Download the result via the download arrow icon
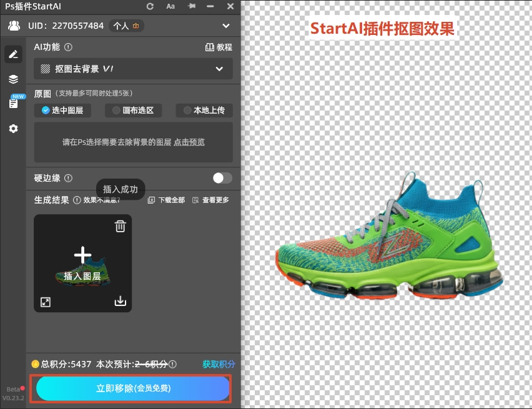This screenshot has height=409, width=532. tap(120, 302)
